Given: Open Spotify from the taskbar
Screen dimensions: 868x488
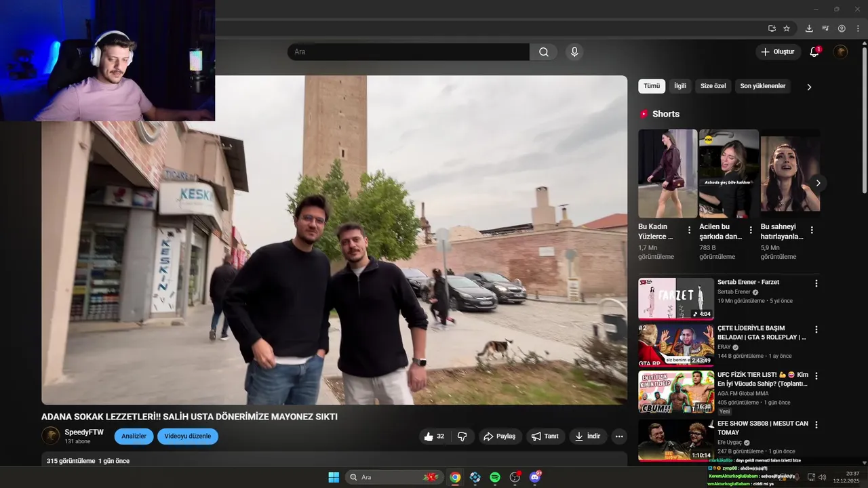Looking at the screenshot, I should pyautogui.click(x=495, y=477).
